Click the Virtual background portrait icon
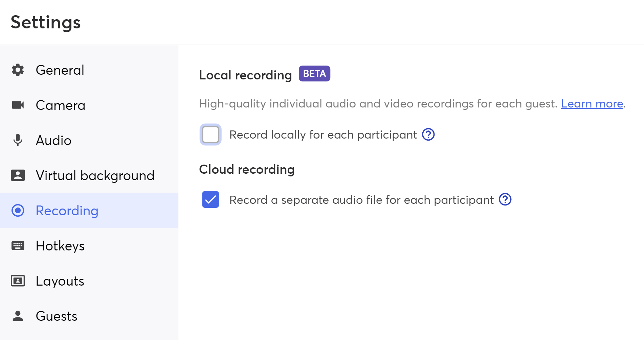This screenshot has height=340, width=644. point(18,175)
